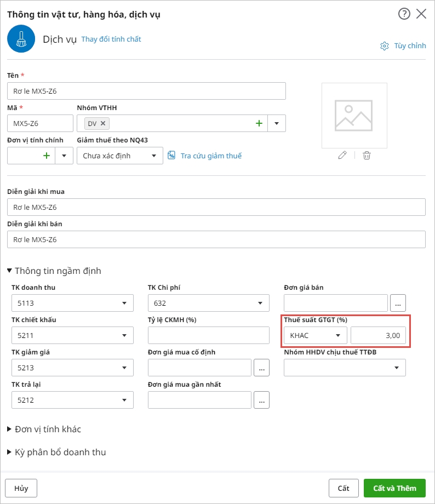Open ellipsis button next to Đơn giá bán
Viewport: 435px width, 504px height.
(x=398, y=303)
